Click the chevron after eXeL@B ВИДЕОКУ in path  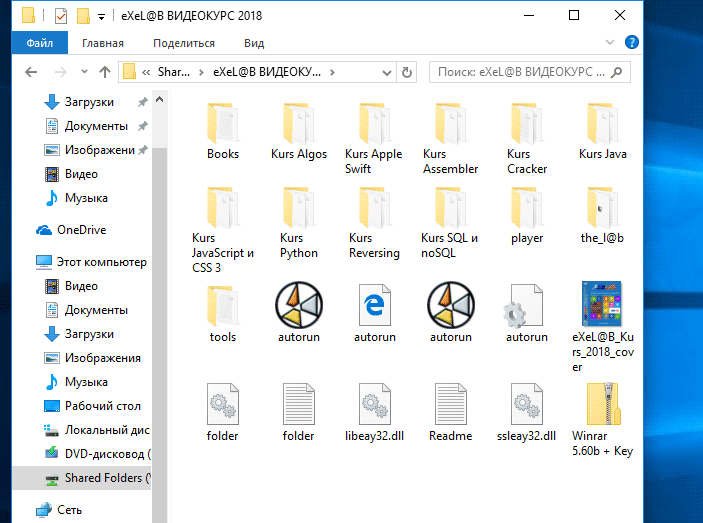click(x=332, y=72)
